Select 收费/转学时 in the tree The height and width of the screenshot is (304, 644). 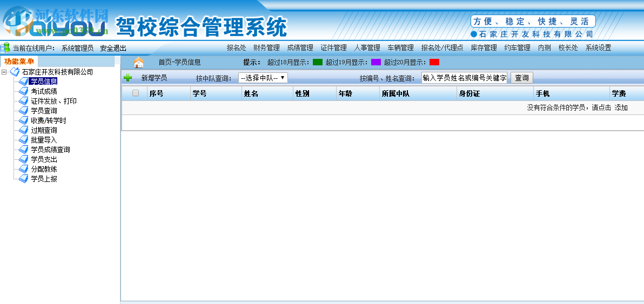pos(49,120)
